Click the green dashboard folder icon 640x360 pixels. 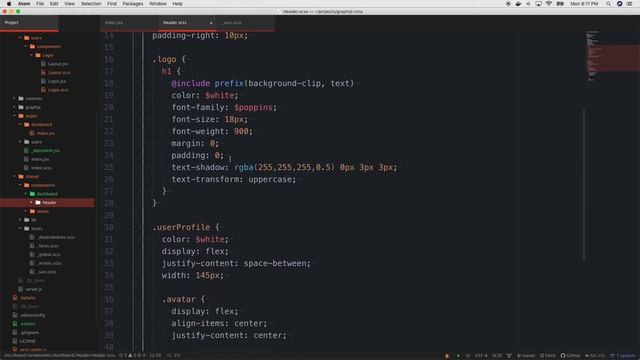[x=32, y=194]
